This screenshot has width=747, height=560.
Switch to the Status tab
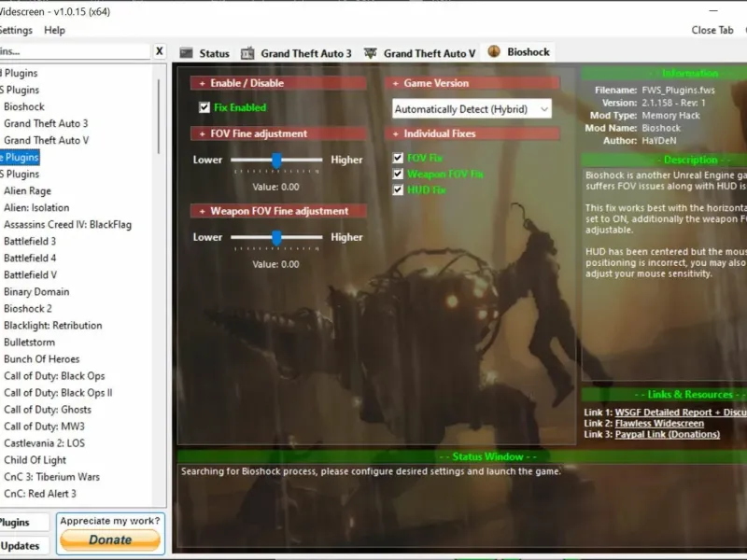pyautogui.click(x=204, y=53)
